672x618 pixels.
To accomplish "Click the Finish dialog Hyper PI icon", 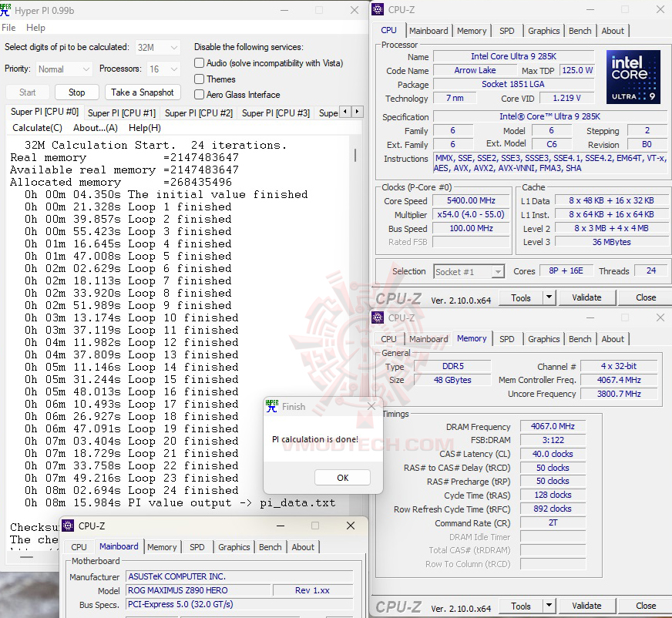I will (272, 406).
